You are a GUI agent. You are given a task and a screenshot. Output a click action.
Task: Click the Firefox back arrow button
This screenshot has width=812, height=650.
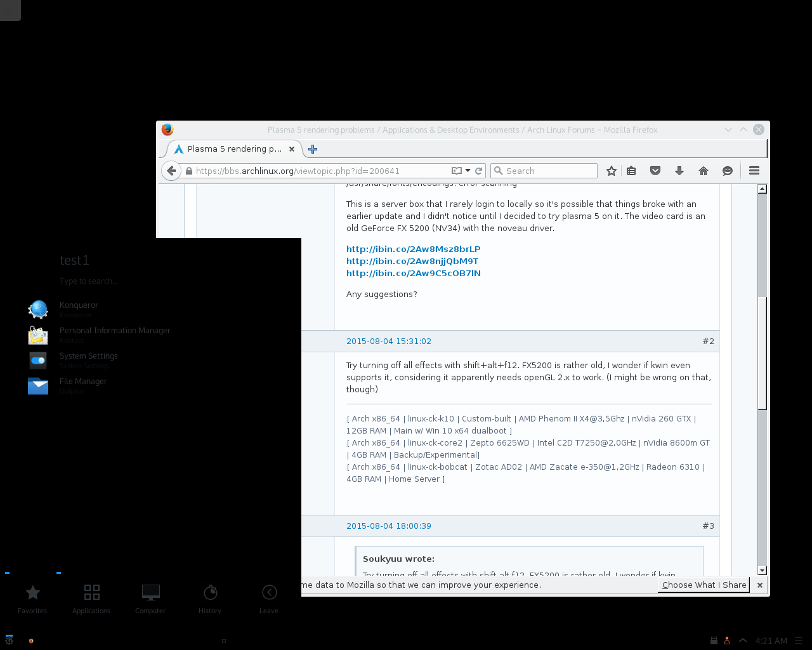[171, 171]
